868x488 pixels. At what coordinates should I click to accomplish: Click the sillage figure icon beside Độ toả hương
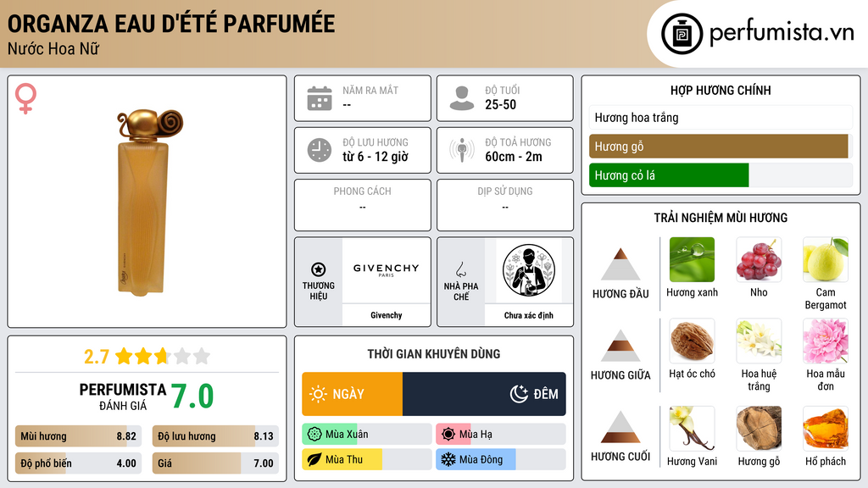click(x=462, y=150)
